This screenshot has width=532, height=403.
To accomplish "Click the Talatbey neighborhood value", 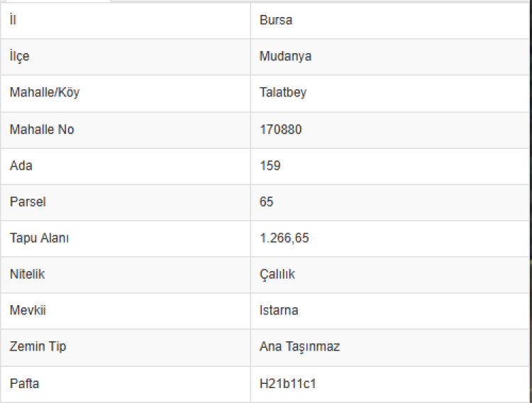I will pyautogui.click(x=283, y=92).
